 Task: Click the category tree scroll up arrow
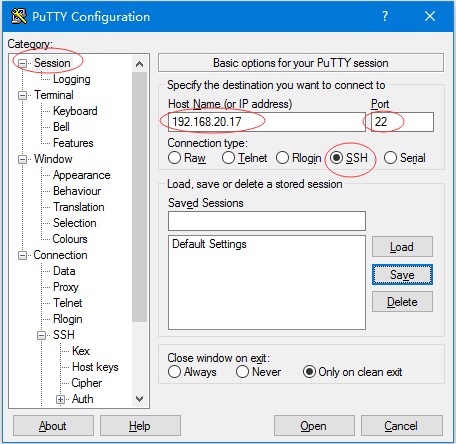139,64
